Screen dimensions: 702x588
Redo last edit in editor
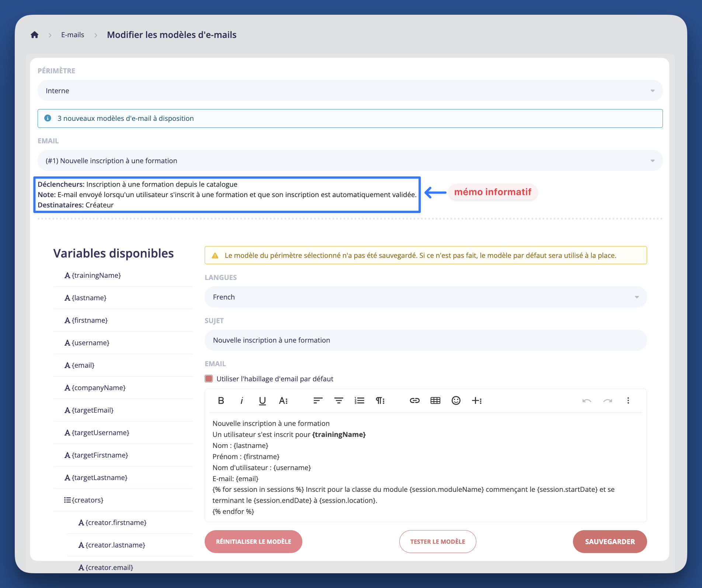click(608, 400)
